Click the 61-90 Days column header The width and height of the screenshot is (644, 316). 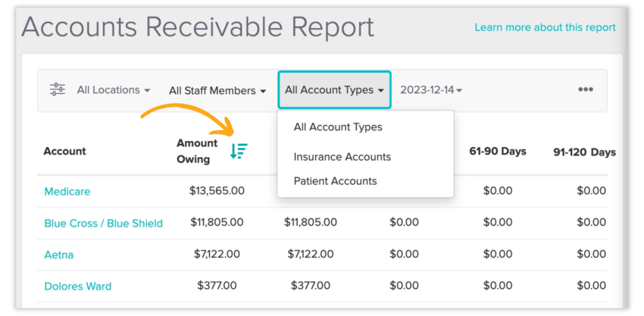pyautogui.click(x=497, y=152)
